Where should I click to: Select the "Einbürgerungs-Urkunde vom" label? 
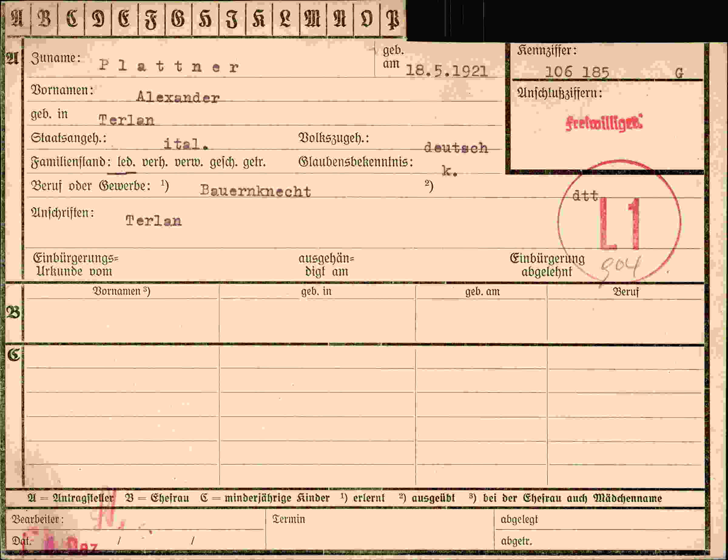[76, 264]
